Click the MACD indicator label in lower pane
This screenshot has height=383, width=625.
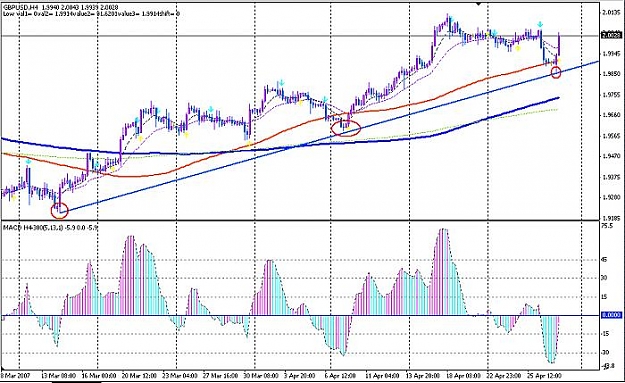click(51, 228)
